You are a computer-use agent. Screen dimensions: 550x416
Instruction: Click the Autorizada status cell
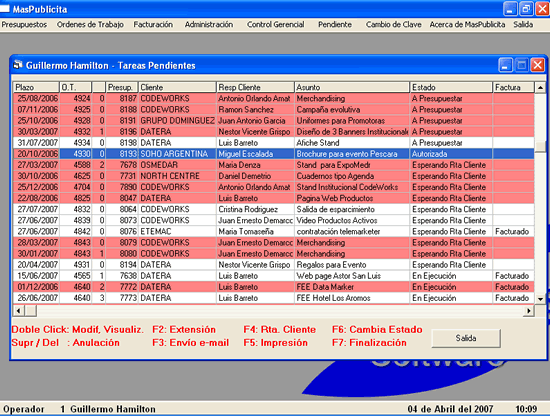(451, 154)
